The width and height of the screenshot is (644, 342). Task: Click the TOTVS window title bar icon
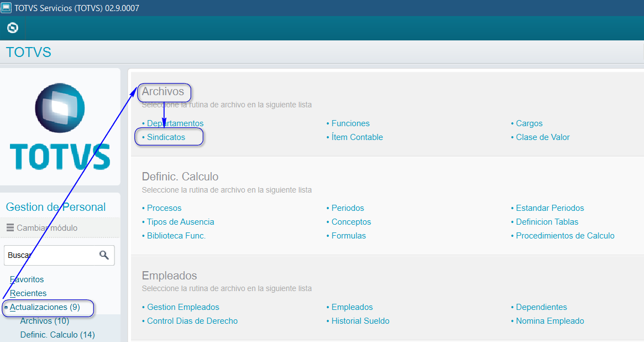pyautogui.click(x=6, y=8)
